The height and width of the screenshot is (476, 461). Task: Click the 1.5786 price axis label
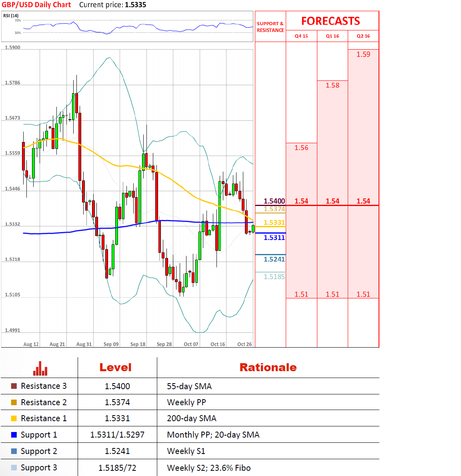coord(12,82)
